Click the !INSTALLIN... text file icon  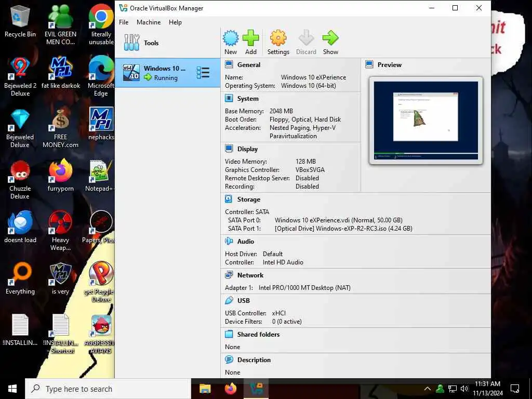pos(20,330)
